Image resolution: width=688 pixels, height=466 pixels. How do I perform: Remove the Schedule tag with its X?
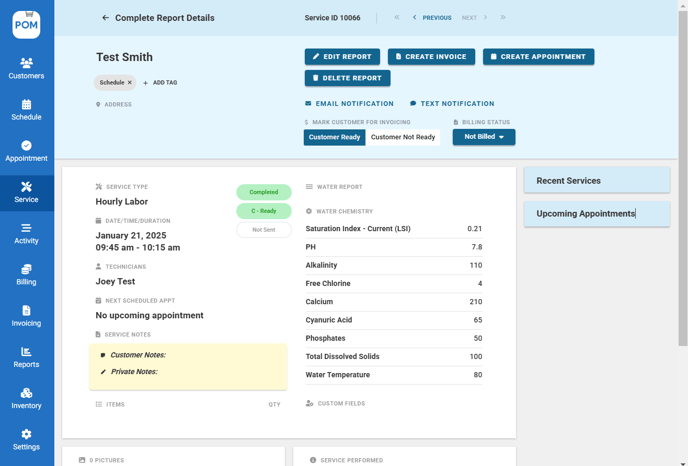coord(129,83)
